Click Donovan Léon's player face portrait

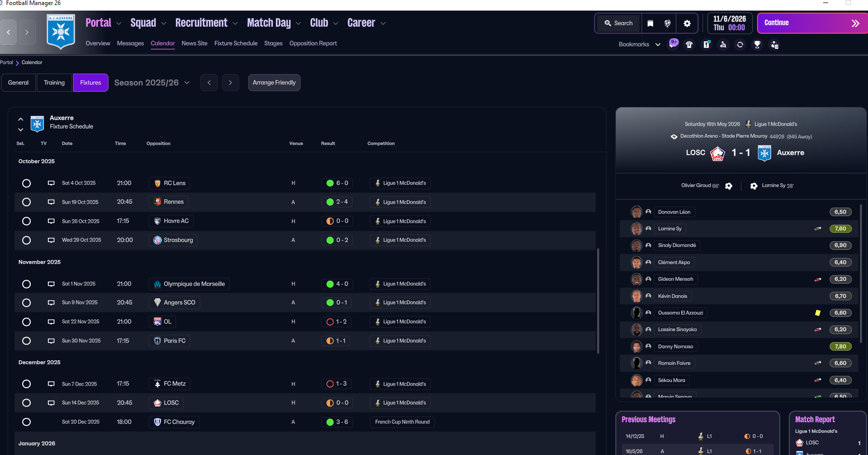pos(636,212)
